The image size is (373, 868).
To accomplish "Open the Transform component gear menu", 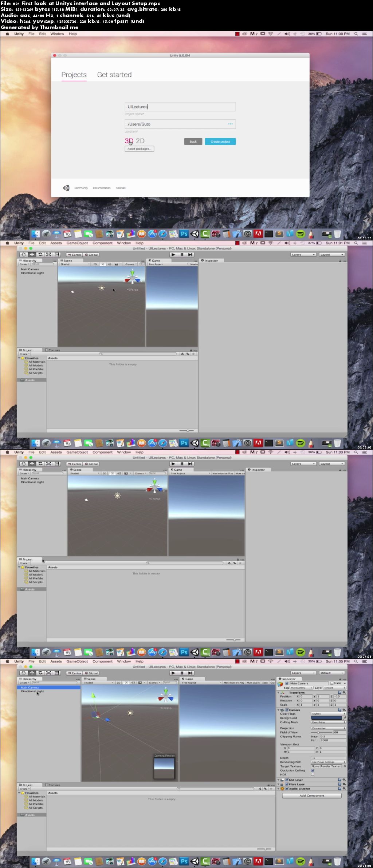I will pyautogui.click(x=344, y=692).
